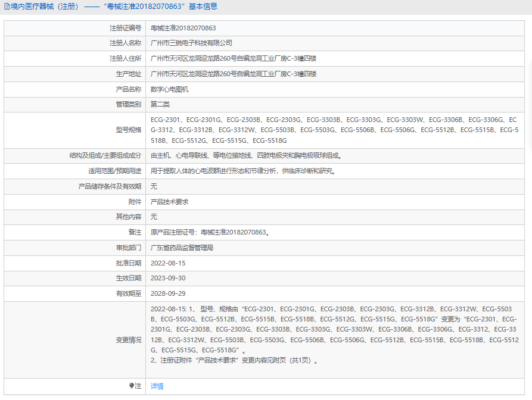Click management category value 第二类
This screenshot has width=532, height=400.
(160, 104)
